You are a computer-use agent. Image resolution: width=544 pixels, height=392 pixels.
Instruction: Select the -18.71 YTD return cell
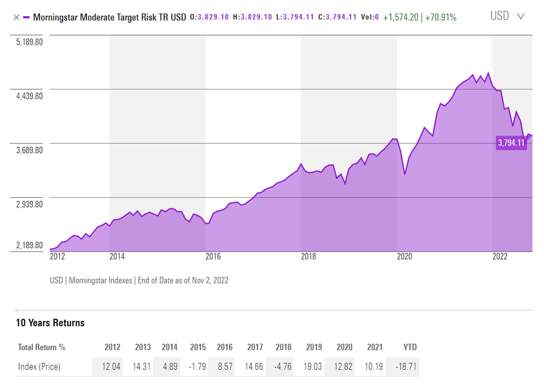point(406,367)
